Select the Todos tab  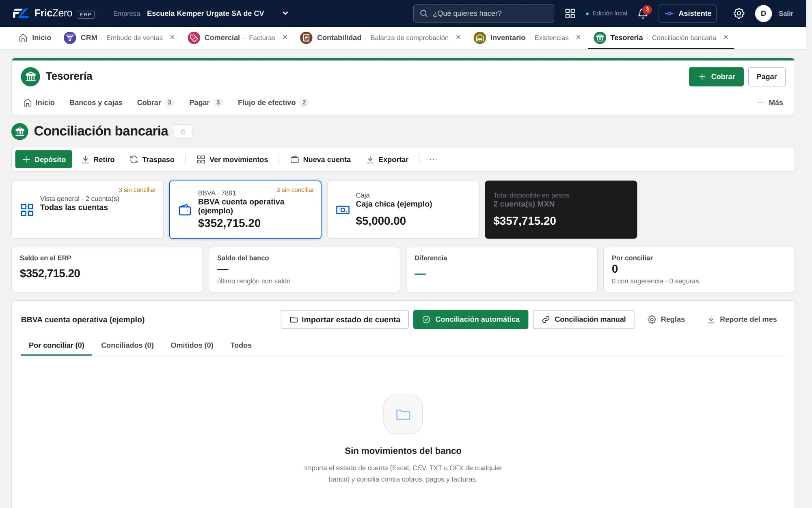pos(241,345)
